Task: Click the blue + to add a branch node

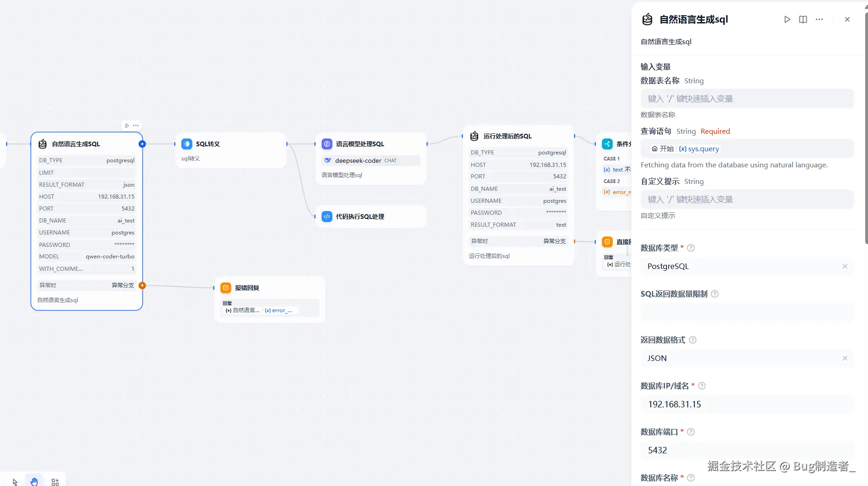Action: pos(142,144)
